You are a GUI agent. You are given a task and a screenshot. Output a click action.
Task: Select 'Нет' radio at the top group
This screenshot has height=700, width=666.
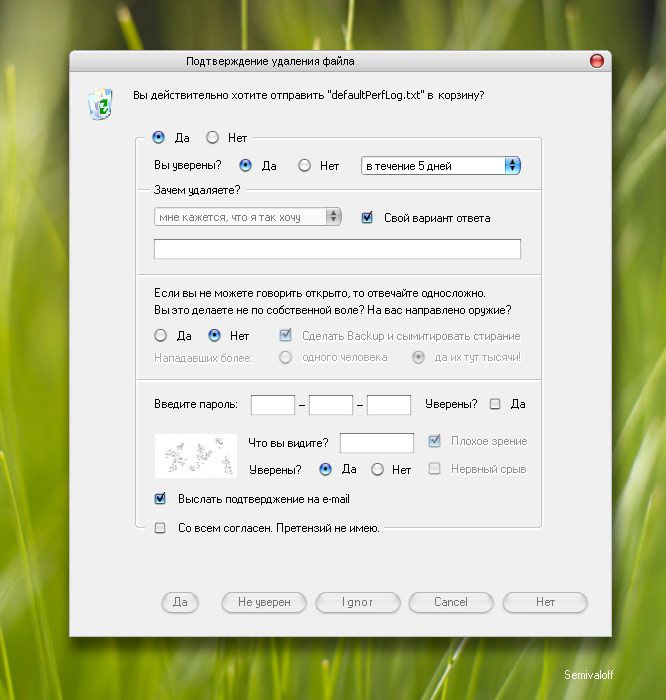212,138
